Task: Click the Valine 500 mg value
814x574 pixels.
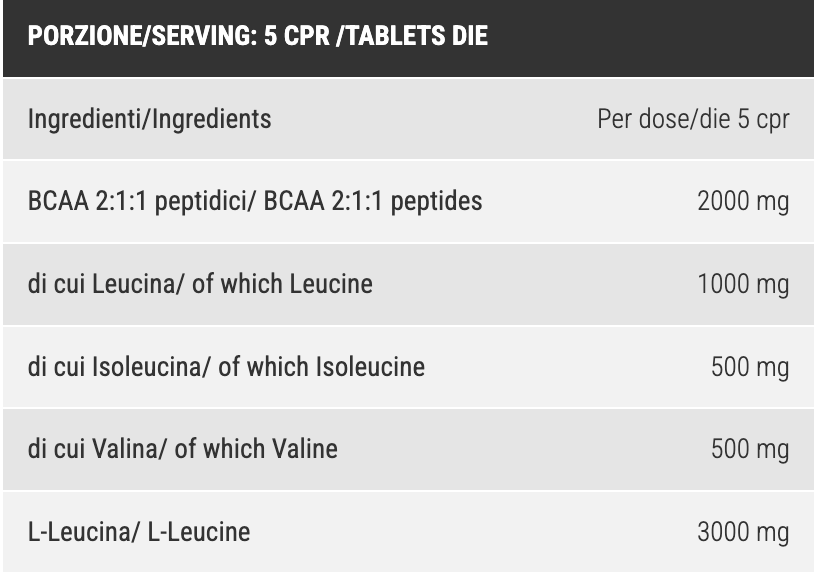Action: pyautogui.click(x=750, y=449)
